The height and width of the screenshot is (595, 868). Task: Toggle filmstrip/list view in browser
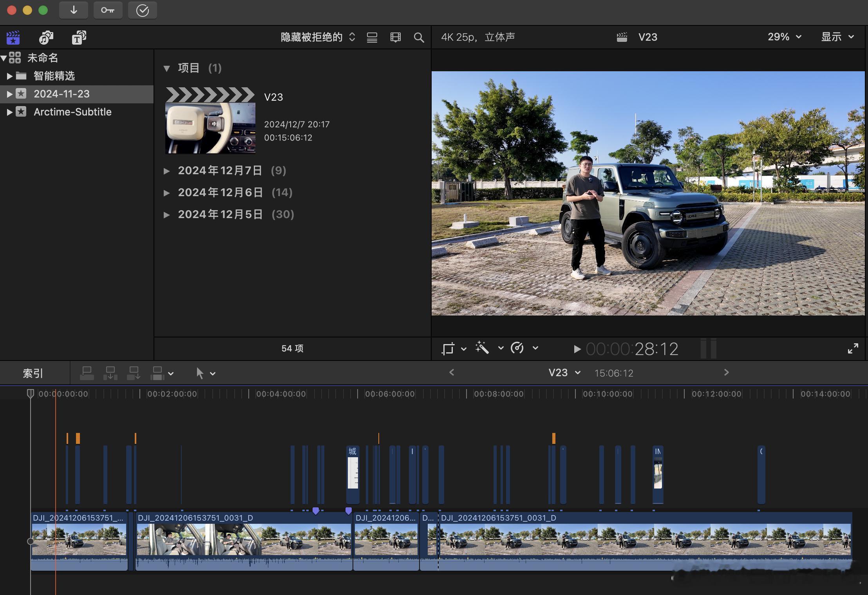point(372,38)
